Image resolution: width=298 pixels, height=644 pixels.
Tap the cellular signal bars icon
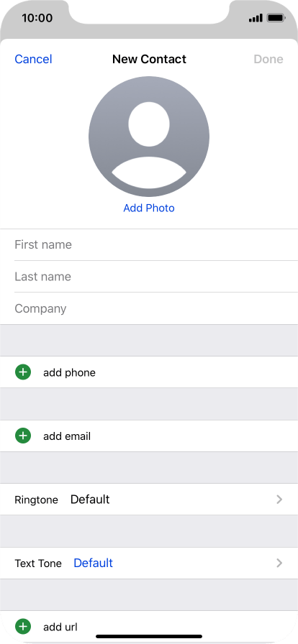256,18
